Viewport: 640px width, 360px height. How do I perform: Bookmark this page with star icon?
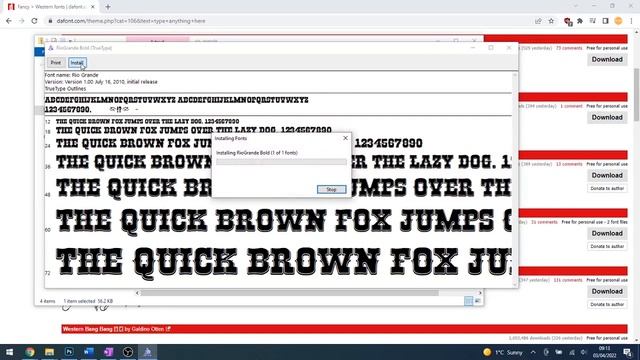(x=551, y=21)
